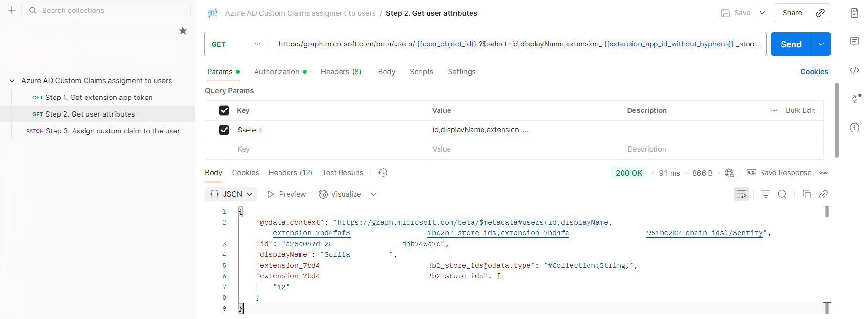The height and width of the screenshot is (319, 868).
Task: Click the Preview play icon button
Action: (x=287, y=194)
